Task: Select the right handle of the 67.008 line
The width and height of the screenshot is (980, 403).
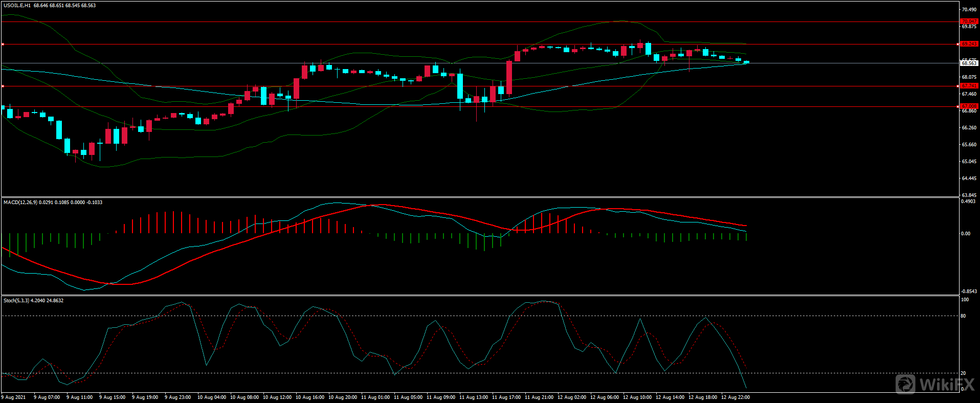Action: (957, 106)
